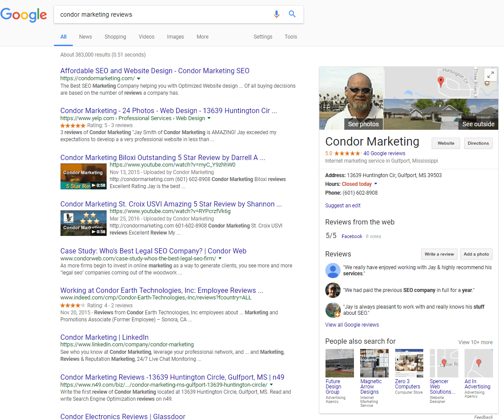Image resolution: width=504 pixels, height=420 pixels.
Task: Select the All results tab
Action: 63,37
